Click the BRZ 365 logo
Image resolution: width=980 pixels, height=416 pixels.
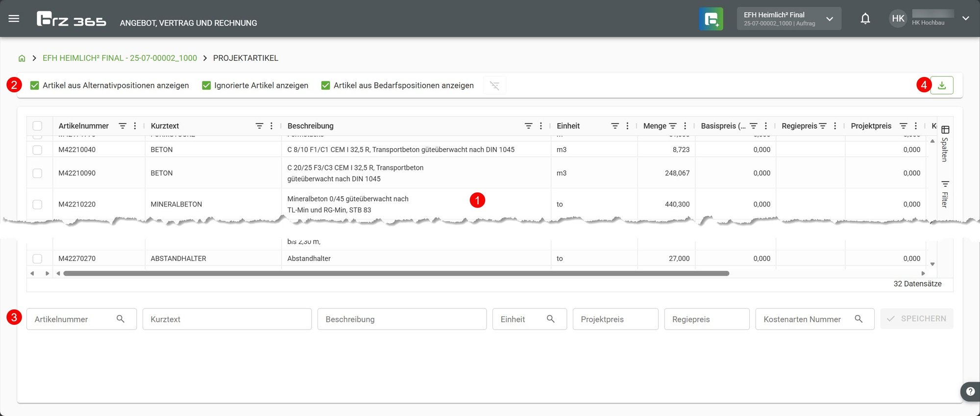[x=72, y=19]
